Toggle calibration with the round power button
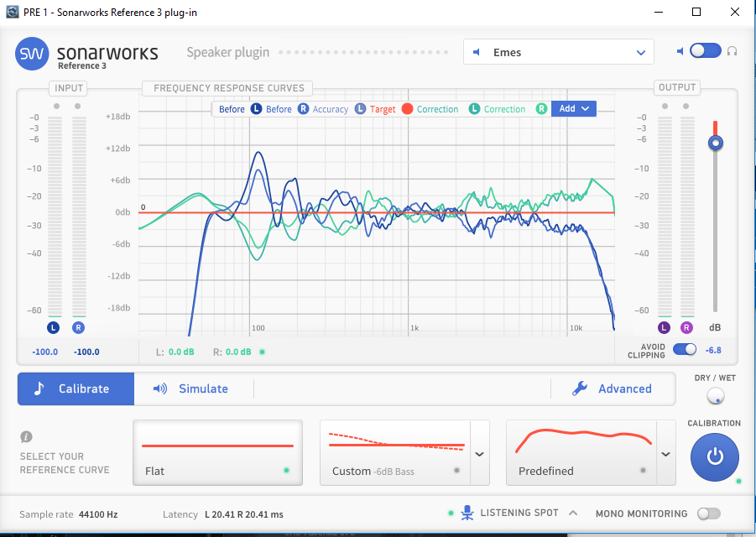The image size is (756, 537). tap(715, 457)
